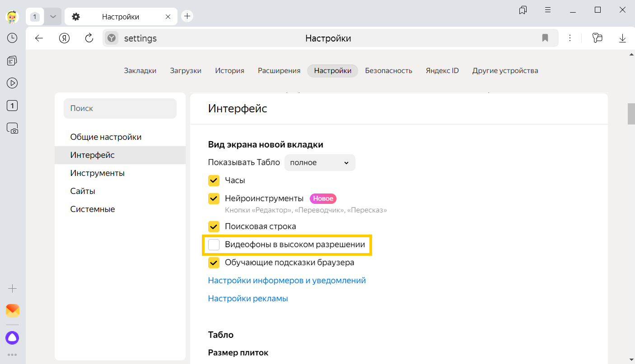This screenshot has height=364, width=635.
Task: Uncheck the Нейроинструменты checkbox
Action: (x=214, y=198)
